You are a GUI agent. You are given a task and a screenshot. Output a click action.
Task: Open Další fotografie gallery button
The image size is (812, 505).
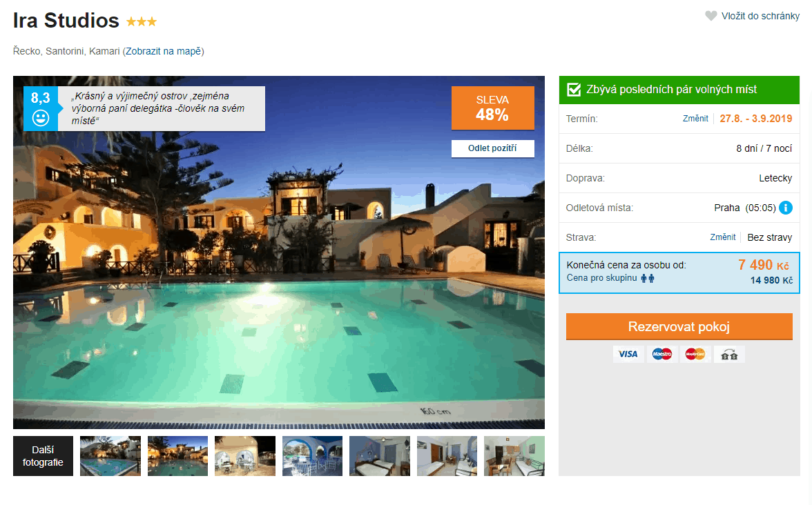[x=43, y=456]
